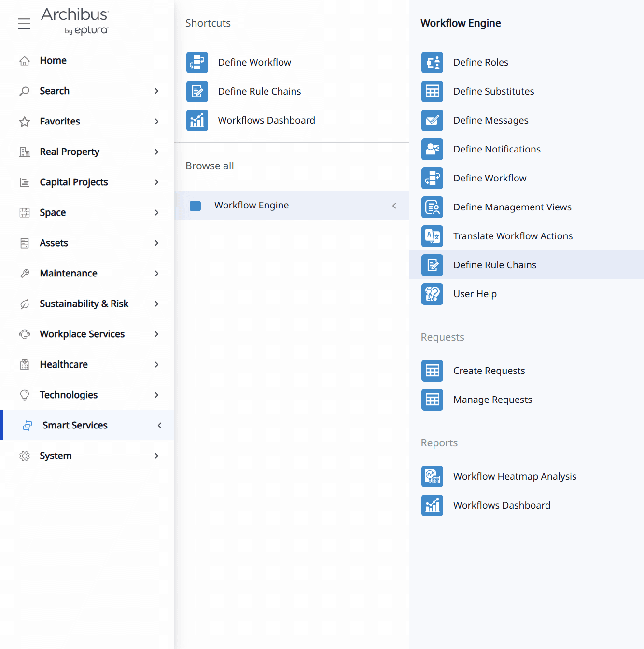The width and height of the screenshot is (644, 649).
Task: Select the Workflow Engine entry under Browse all
Action: point(292,205)
